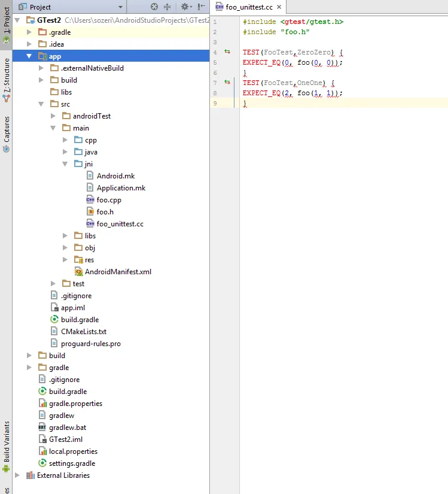This screenshot has width=448, height=494.
Task: Select the libs folder under main
Action: [x=90, y=236]
